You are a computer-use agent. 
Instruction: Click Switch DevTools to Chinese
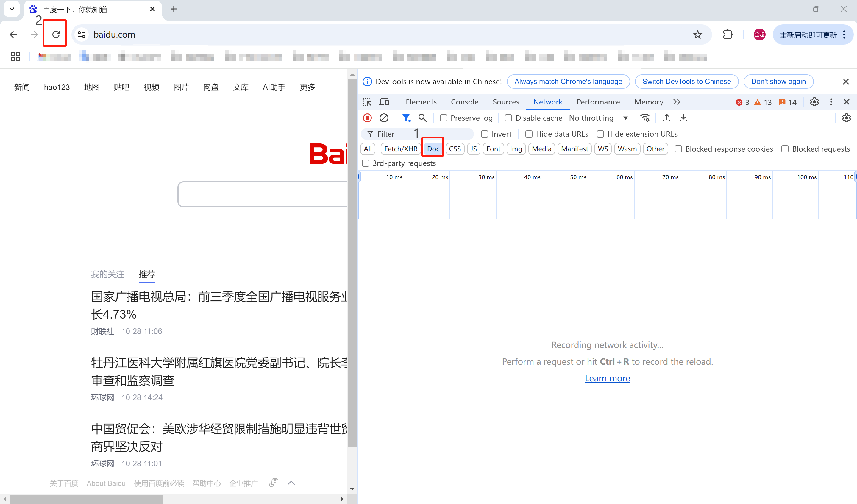[687, 82]
